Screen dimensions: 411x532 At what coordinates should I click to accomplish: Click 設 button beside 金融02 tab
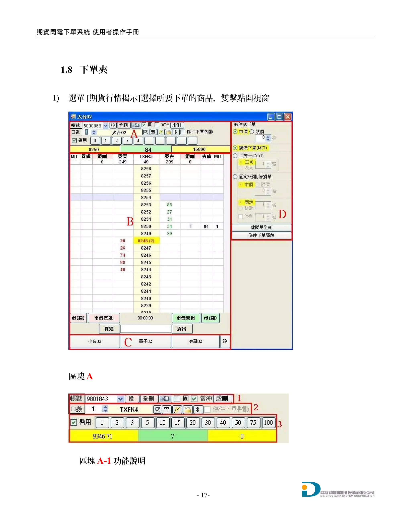[225, 341]
